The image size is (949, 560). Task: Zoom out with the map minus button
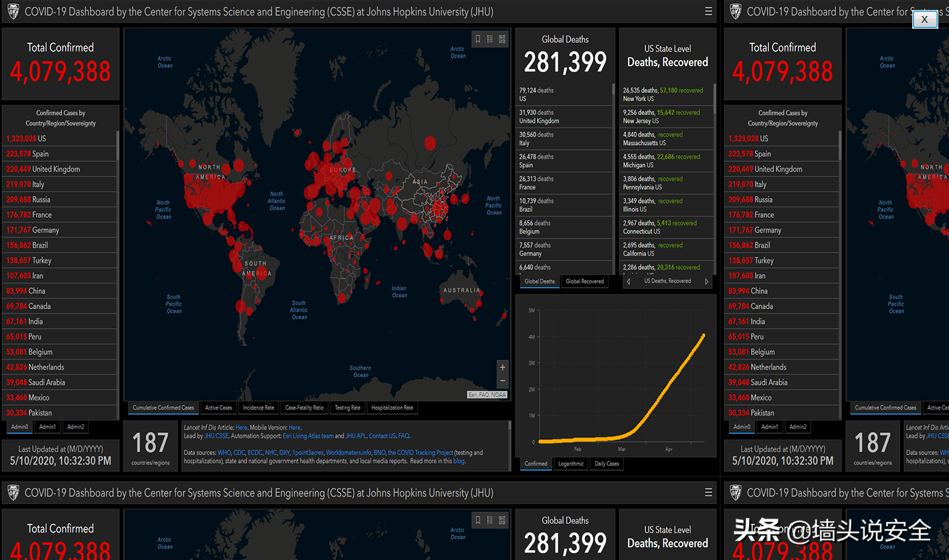coord(503,381)
